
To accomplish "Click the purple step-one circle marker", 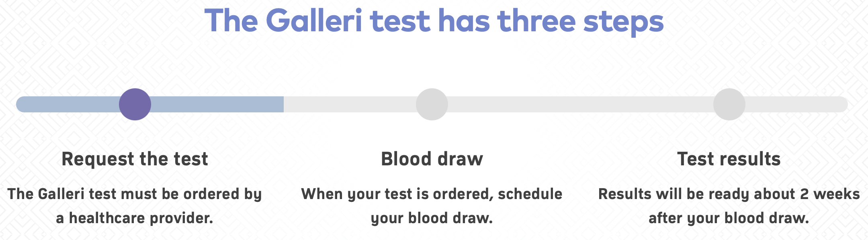I will [135, 104].
